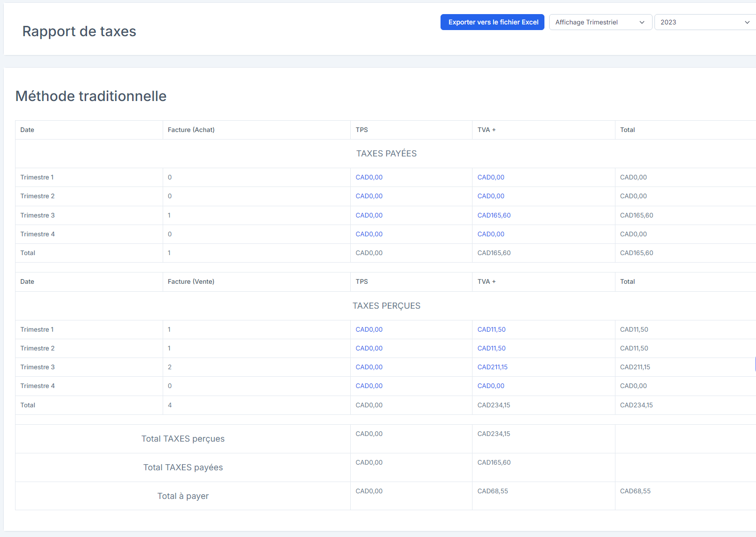756x537 pixels.
Task: Click the Total TAXES payées label
Action: [183, 467]
